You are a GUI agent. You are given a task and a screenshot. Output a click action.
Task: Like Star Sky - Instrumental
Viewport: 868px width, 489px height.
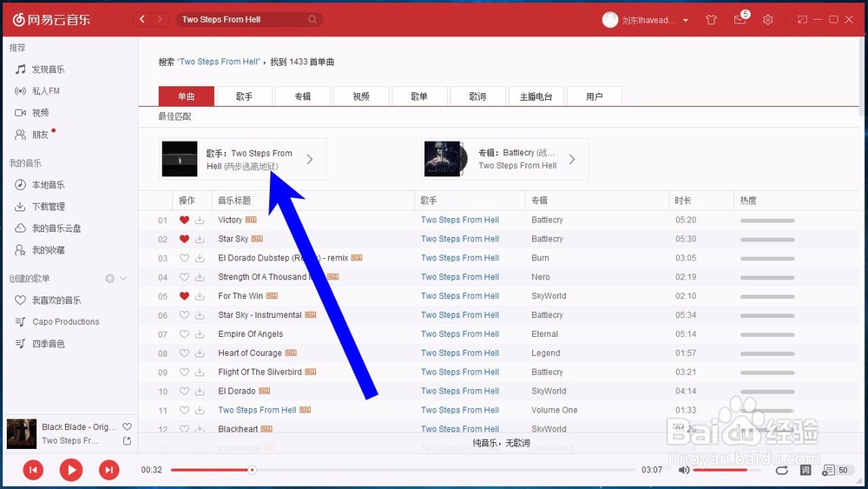click(184, 315)
